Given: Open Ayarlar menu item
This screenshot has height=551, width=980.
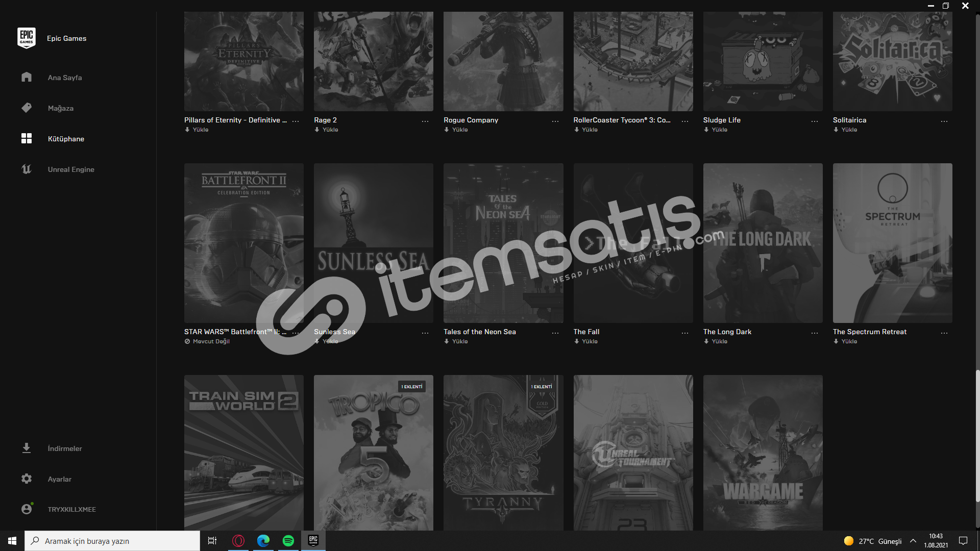Looking at the screenshot, I should [60, 479].
